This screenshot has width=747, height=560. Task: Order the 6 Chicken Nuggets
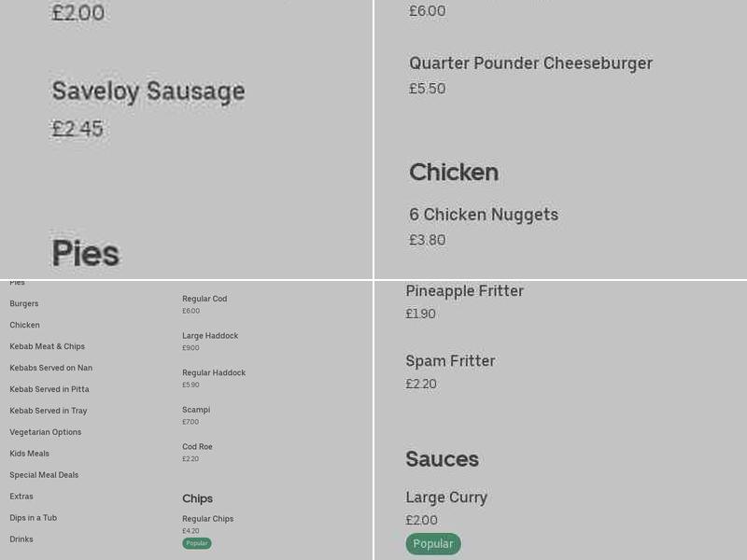pyautogui.click(x=484, y=215)
